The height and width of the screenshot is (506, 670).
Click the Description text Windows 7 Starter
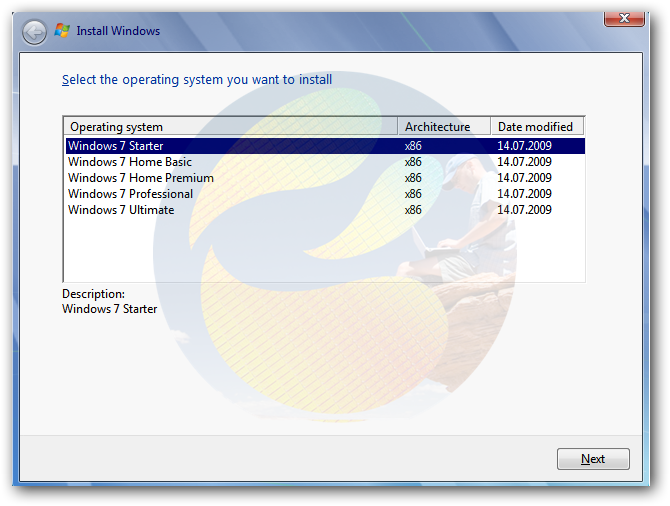109,309
